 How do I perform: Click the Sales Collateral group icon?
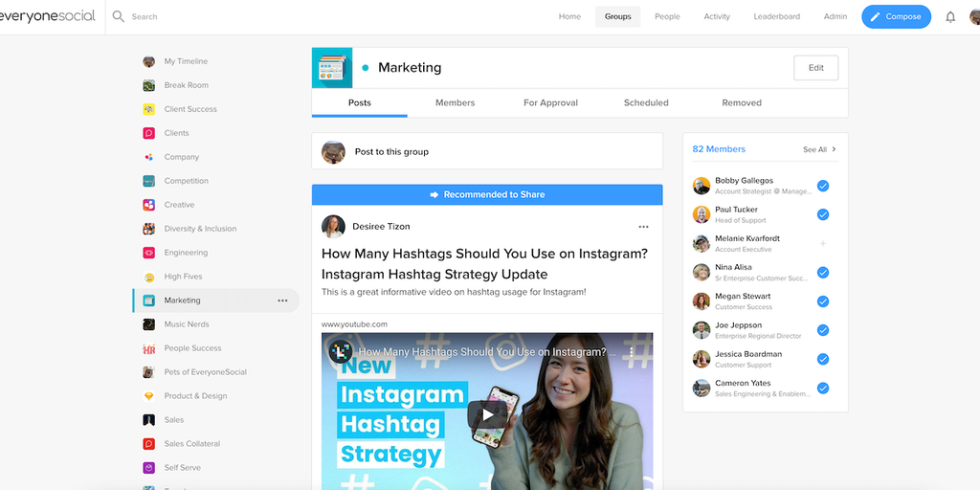point(148,444)
